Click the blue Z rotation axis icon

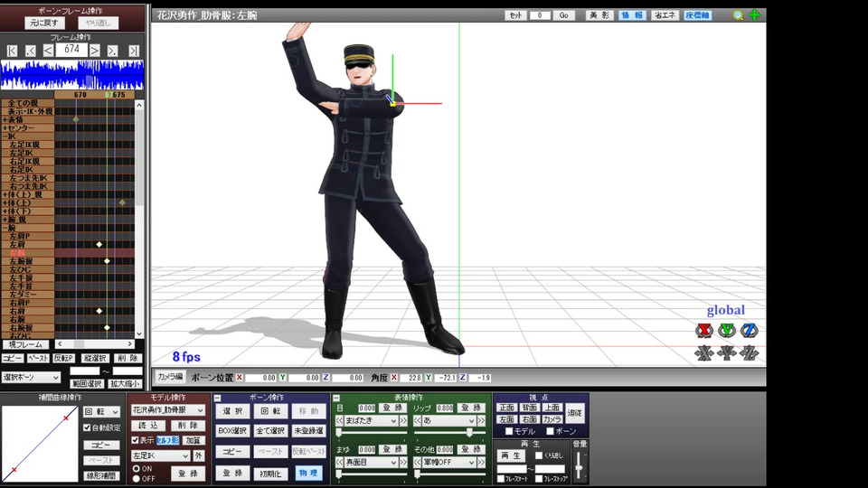pos(749,331)
